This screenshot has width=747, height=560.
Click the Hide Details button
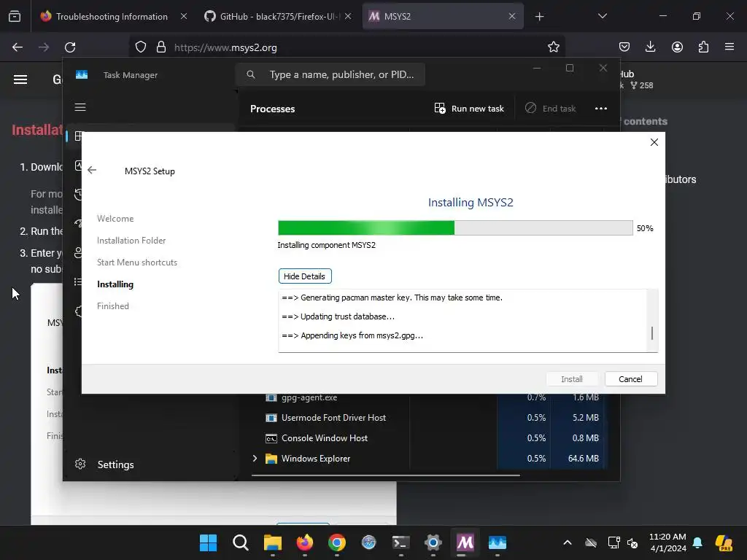point(304,276)
